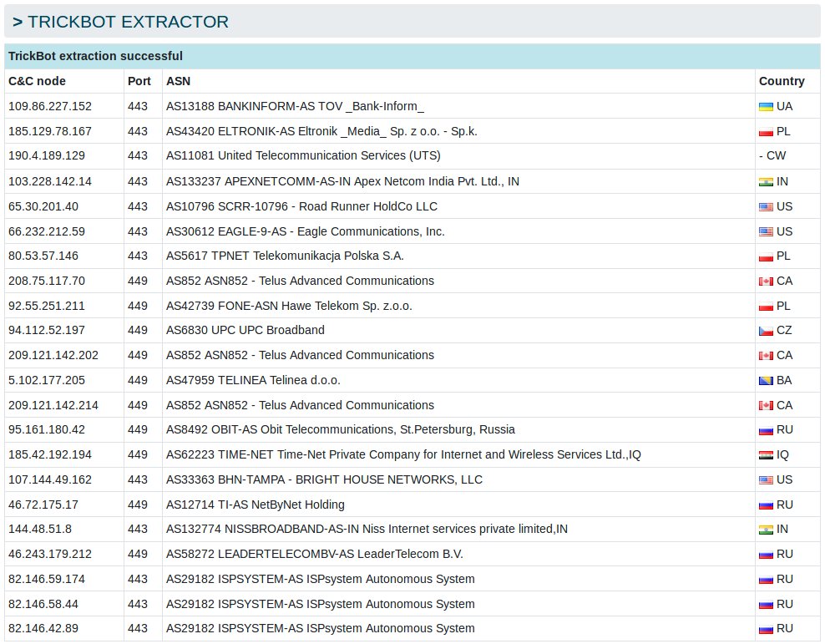This screenshot has height=644, width=825.
Task: Click AS47959 TELINEA Telinea d.o.o.
Action: point(253,380)
